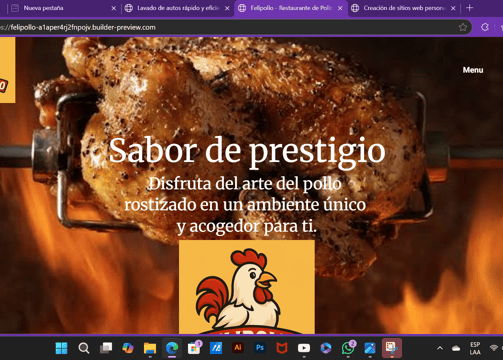
Task: Open ESP LAA language switcher
Action: click(475, 348)
